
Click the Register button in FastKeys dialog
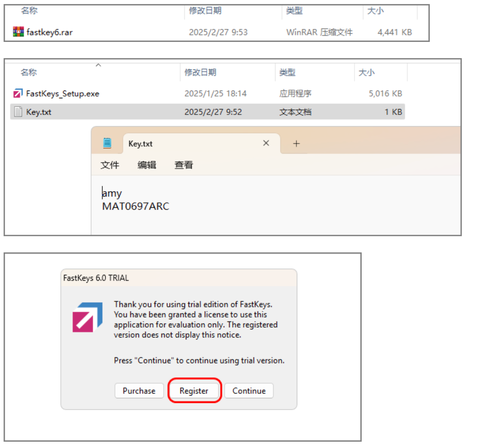point(194,391)
